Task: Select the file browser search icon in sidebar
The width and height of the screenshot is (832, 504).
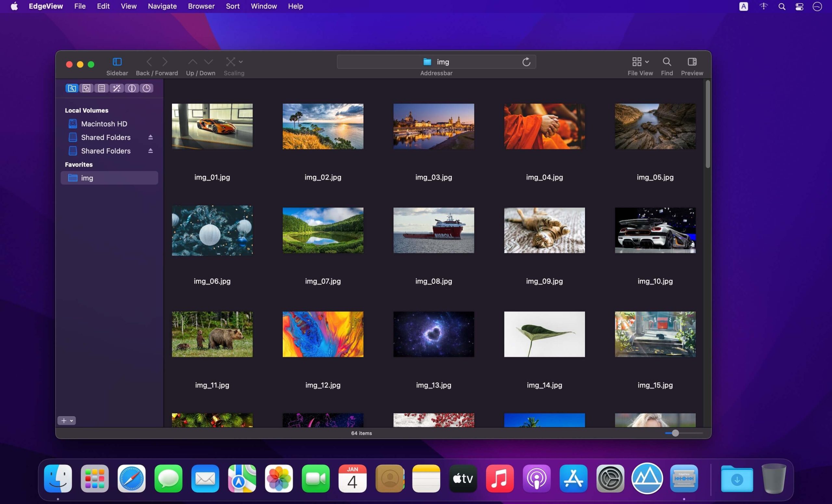Action: pyautogui.click(x=71, y=88)
